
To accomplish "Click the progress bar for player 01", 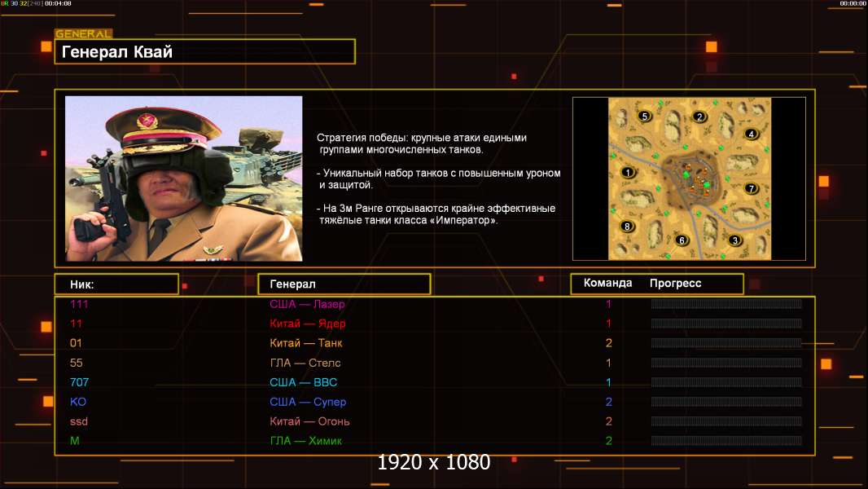I will coord(726,343).
